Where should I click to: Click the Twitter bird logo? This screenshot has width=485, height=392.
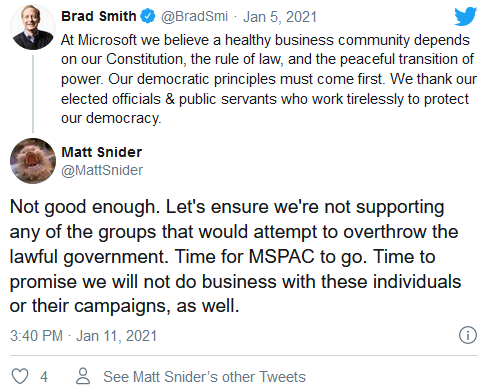coord(466,16)
